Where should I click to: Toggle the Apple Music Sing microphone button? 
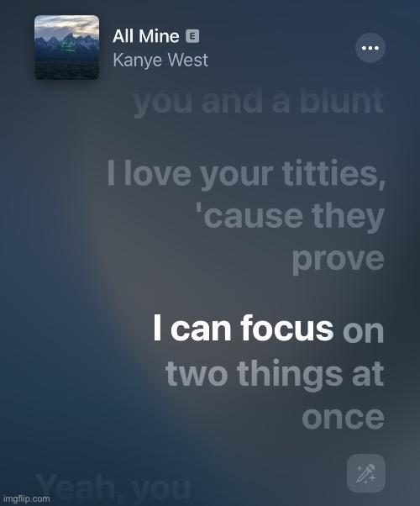point(366,473)
